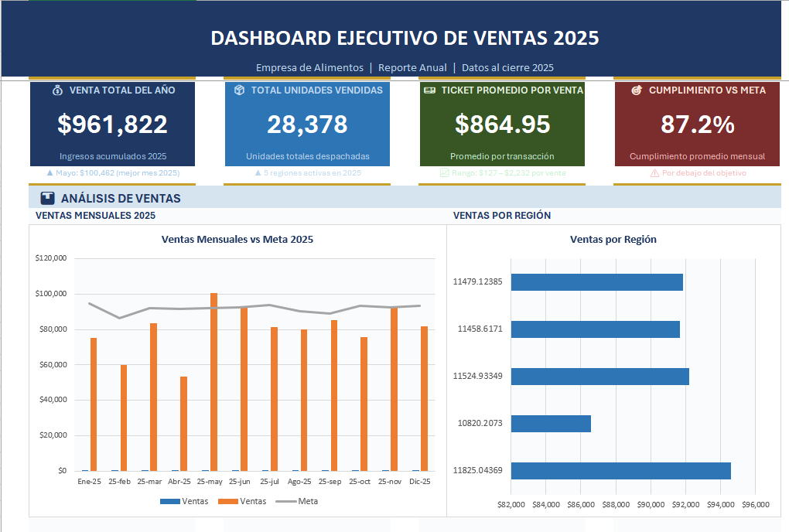Select the blue Ventas legend entry

(183, 501)
